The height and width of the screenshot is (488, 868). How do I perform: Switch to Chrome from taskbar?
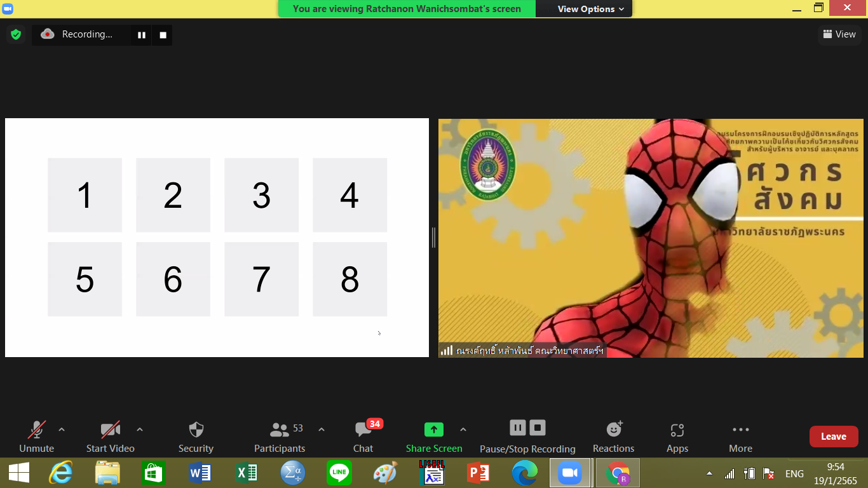click(x=618, y=473)
